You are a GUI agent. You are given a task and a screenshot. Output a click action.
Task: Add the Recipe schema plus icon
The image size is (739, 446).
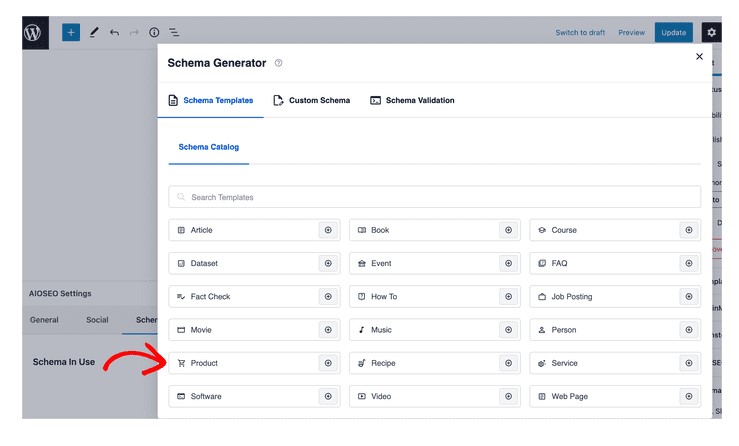pos(509,363)
